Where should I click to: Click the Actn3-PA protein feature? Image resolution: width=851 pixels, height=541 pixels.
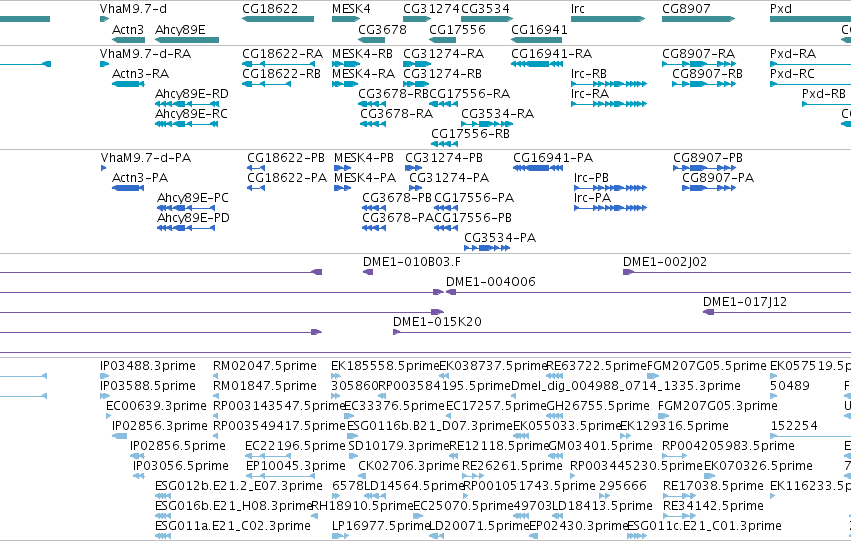click(128, 188)
